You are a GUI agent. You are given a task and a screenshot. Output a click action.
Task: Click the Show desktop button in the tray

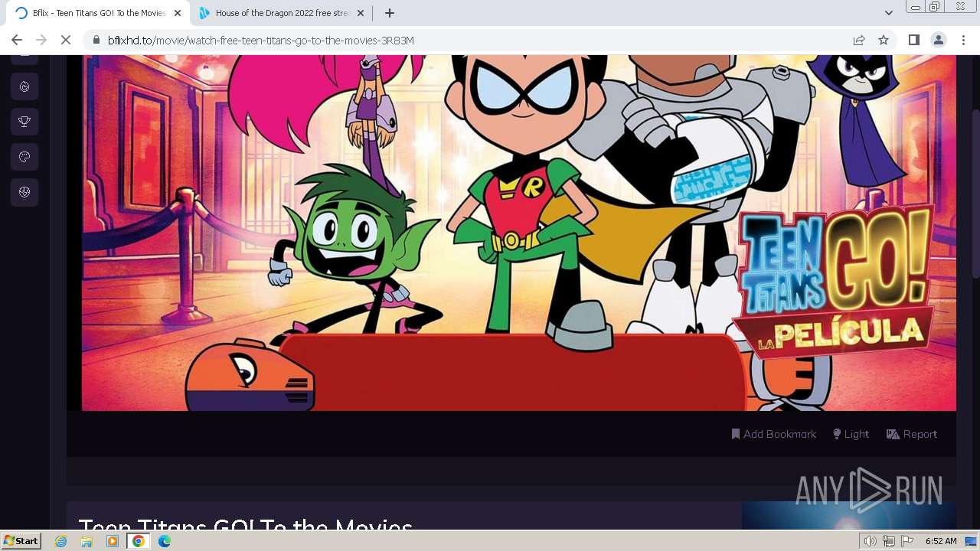click(x=972, y=541)
